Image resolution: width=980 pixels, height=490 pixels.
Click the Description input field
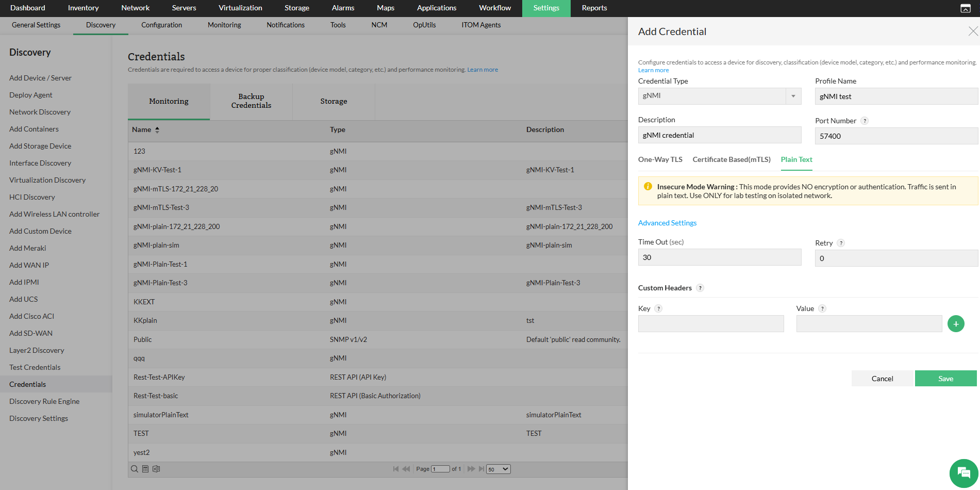point(720,135)
